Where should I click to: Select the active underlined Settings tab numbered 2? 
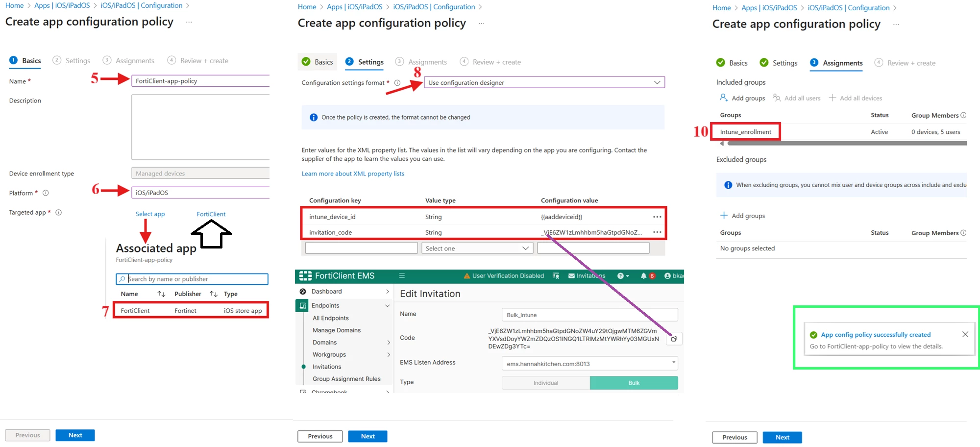[365, 62]
